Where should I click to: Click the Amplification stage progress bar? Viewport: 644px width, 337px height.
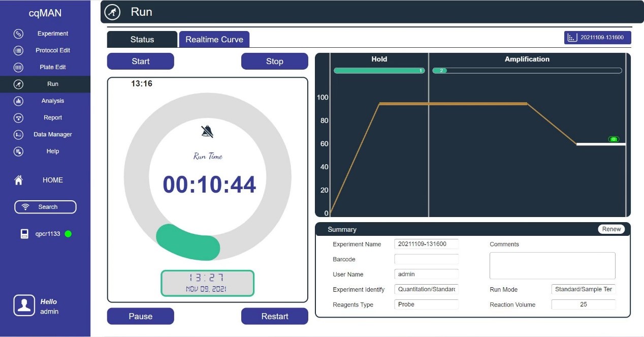(x=527, y=71)
